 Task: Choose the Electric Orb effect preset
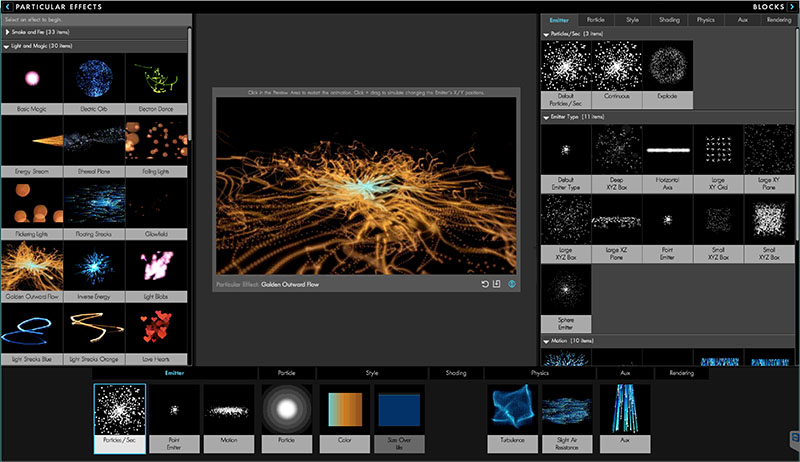[94, 82]
